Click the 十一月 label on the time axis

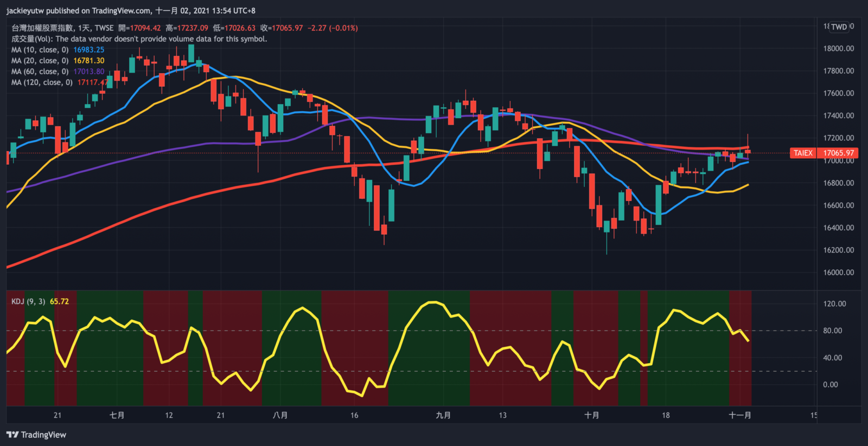tap(739, 415)
